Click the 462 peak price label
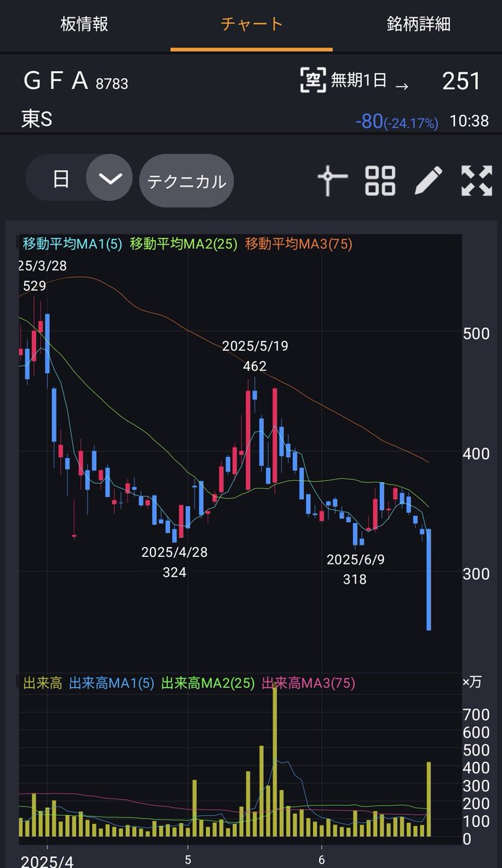The height and width of the screenshot is (868, 502). pos(255,367)
